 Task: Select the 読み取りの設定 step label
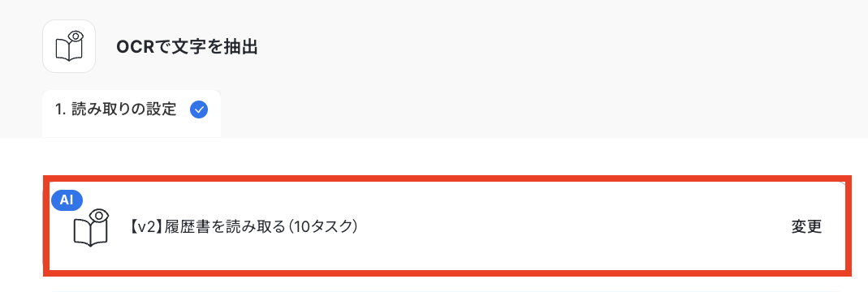tap(124, 109)
